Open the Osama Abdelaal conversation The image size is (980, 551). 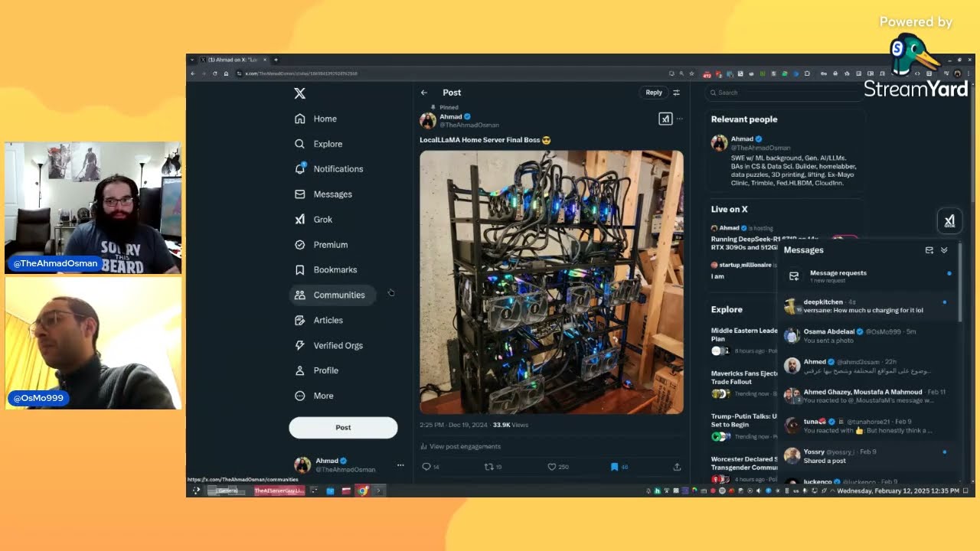868,336
